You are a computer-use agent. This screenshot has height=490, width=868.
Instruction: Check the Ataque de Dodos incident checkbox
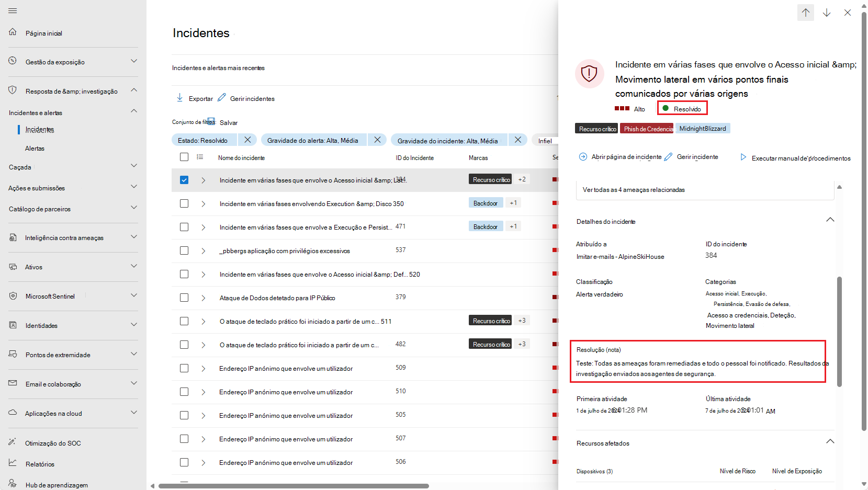pyautogui.click(x=184, y=298)
